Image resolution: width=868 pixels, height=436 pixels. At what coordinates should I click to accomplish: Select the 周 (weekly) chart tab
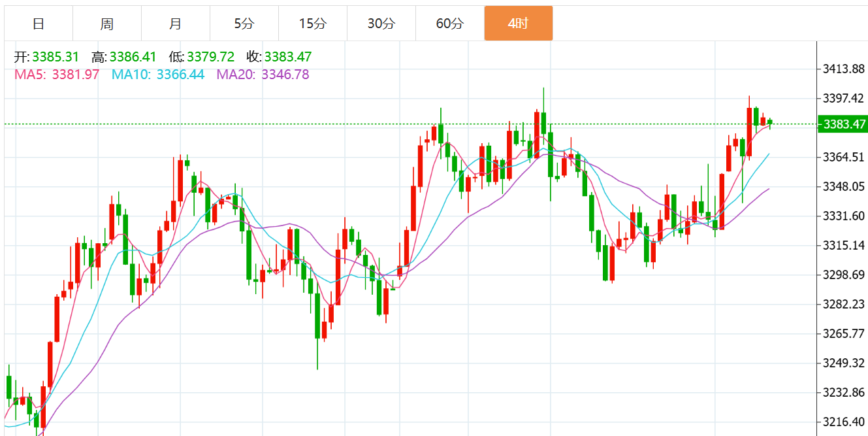pos(107,24)
